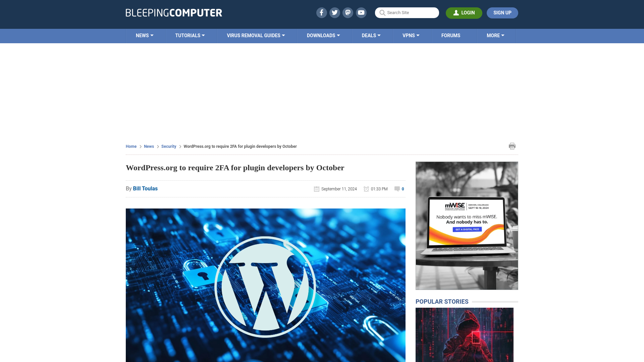Select the Security breadcrumb link
This screenshot has width=644, height=362.
tap(168, 146)
